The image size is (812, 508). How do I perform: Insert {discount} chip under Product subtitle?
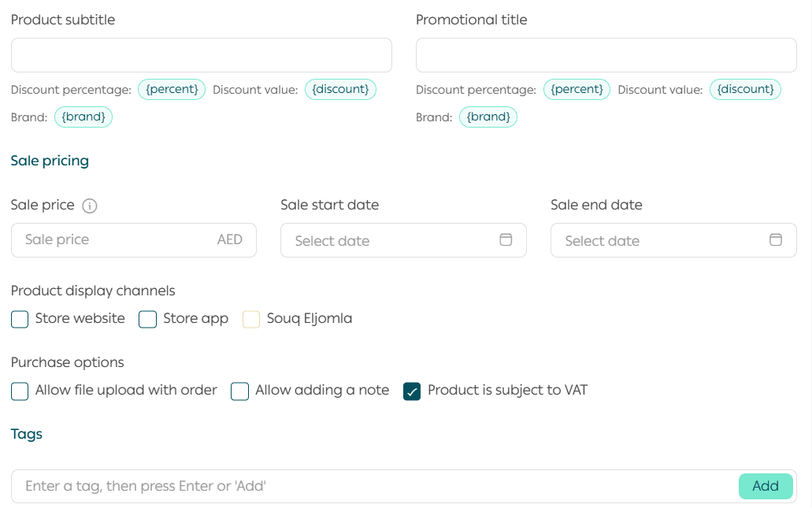(x=340, y=90)
